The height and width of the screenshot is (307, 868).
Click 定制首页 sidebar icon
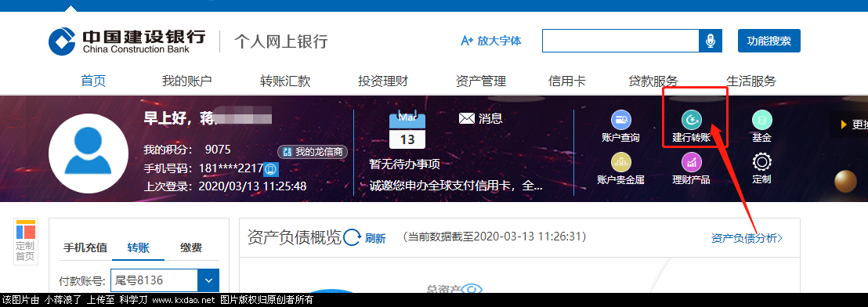pos(26,241)
